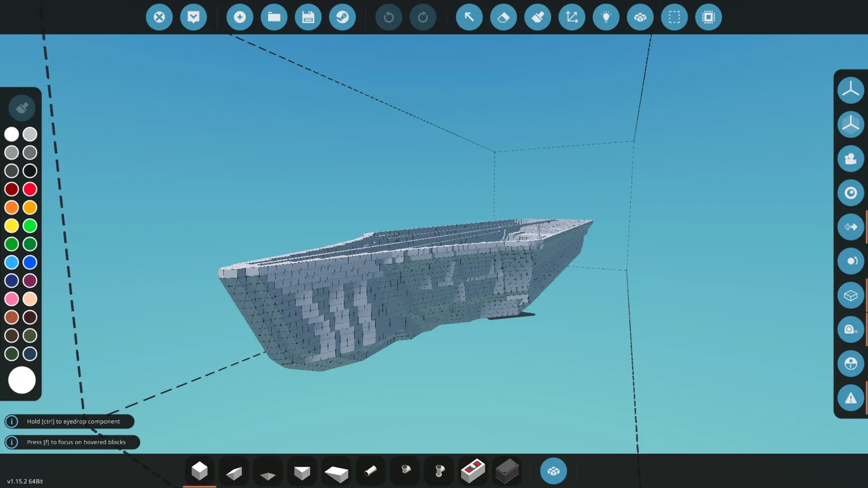Select the eraser tool in top toolbar
868x488 pixels.
click(503, 17)
